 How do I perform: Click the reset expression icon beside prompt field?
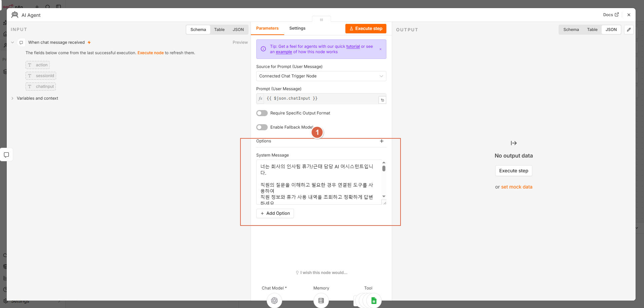tap(382, 100)
